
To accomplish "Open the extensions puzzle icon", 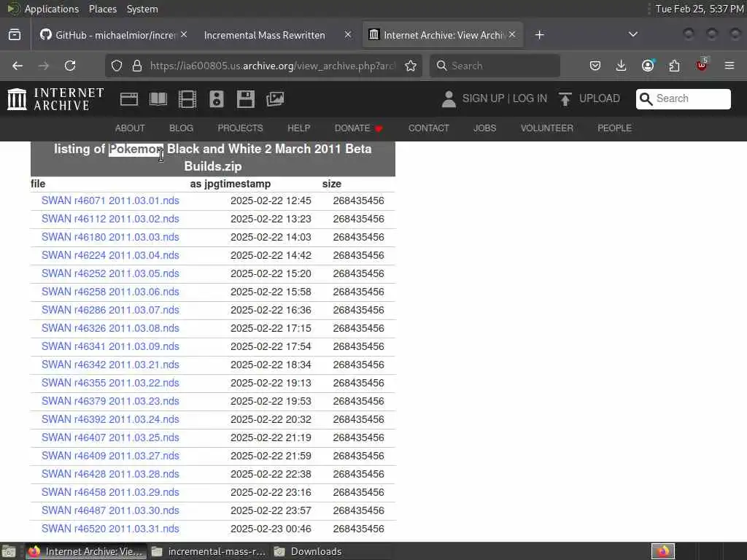I will (674, 66).
